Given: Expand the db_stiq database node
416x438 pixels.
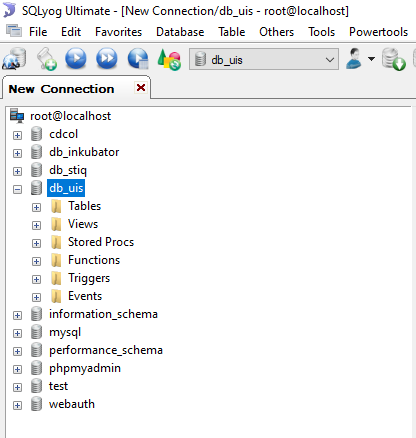Looking at the screenshot, I should 17,171.
